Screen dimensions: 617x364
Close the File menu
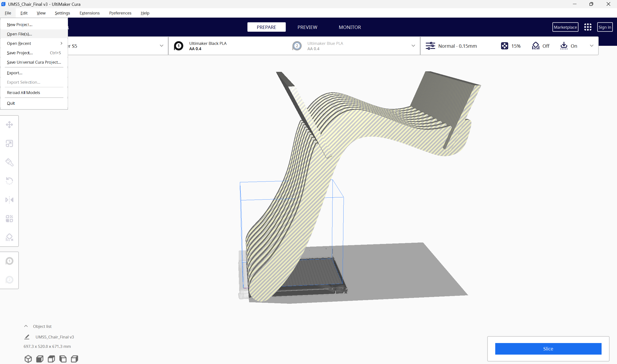[8, 13]
